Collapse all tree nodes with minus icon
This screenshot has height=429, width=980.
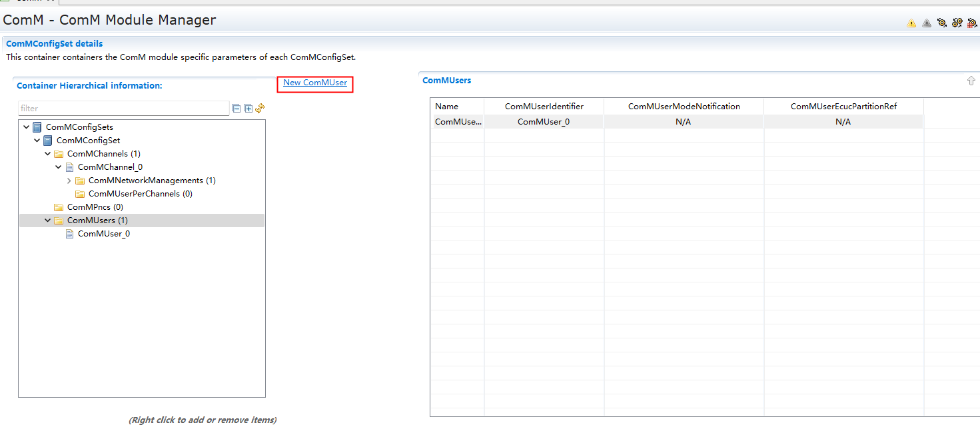[236, 109]
